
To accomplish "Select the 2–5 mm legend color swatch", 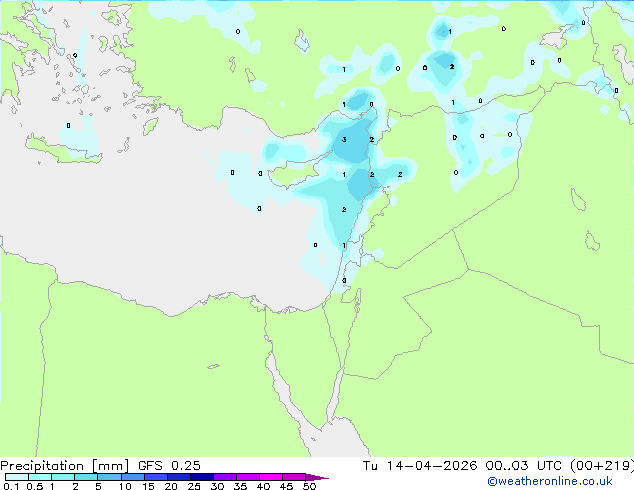I will [x=86, y=477].
